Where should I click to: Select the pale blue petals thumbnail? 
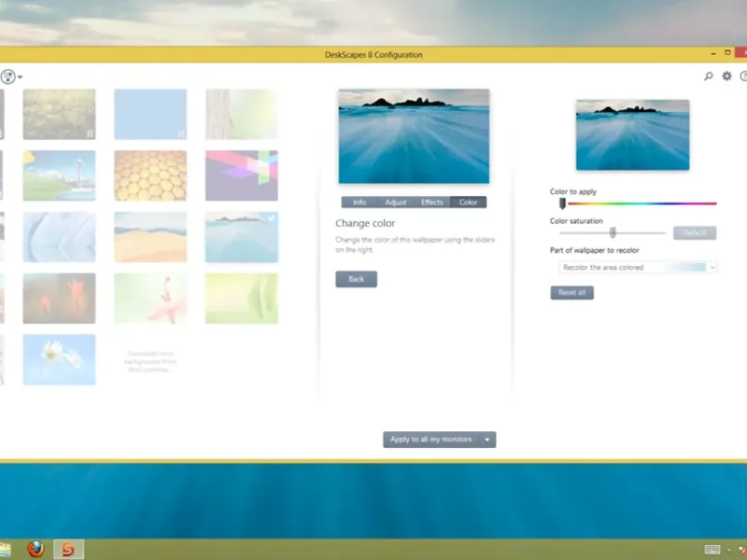click(59, 237)
